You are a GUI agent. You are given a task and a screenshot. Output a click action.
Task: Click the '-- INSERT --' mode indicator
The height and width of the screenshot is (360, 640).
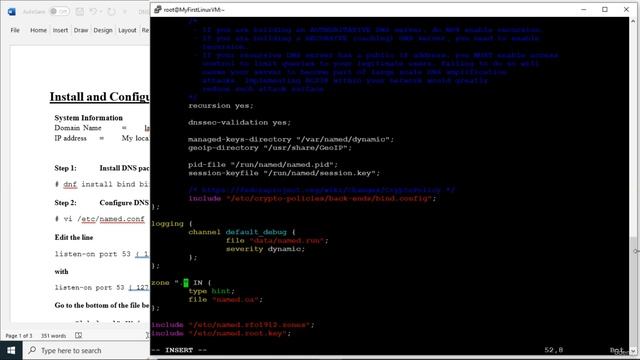179,350
